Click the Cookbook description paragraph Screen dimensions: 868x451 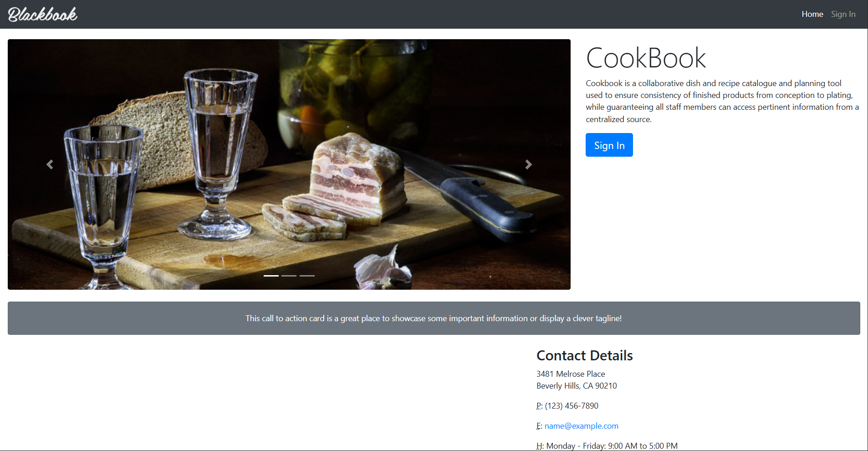[722, 101]
